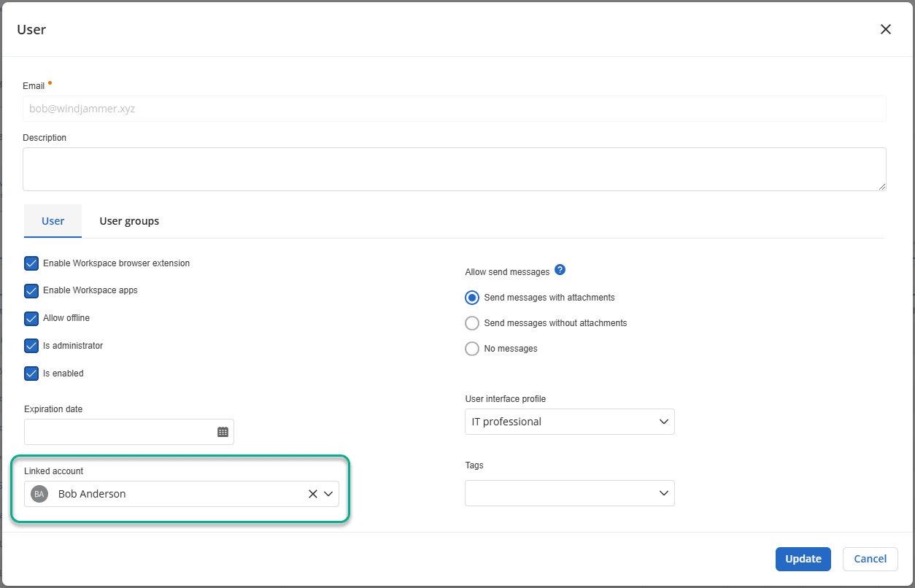Expand the Tags dropdown
Viewport: 915px width, 588px height.
pos(569,493)
